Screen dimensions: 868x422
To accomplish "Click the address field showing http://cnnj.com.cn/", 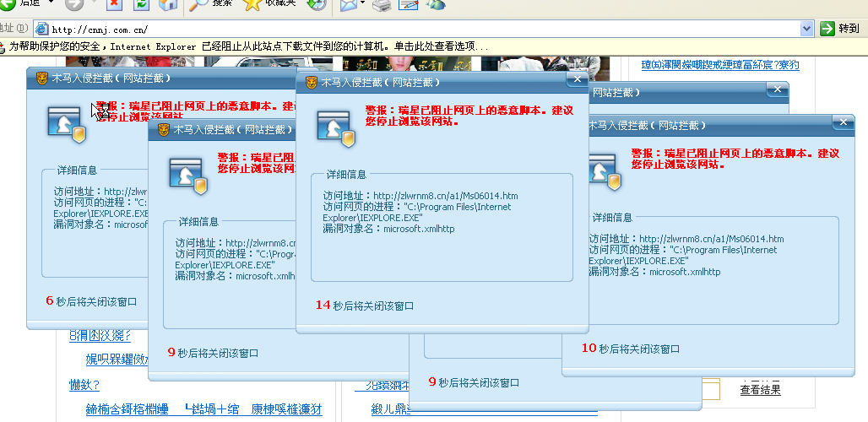I will point(424,28).
